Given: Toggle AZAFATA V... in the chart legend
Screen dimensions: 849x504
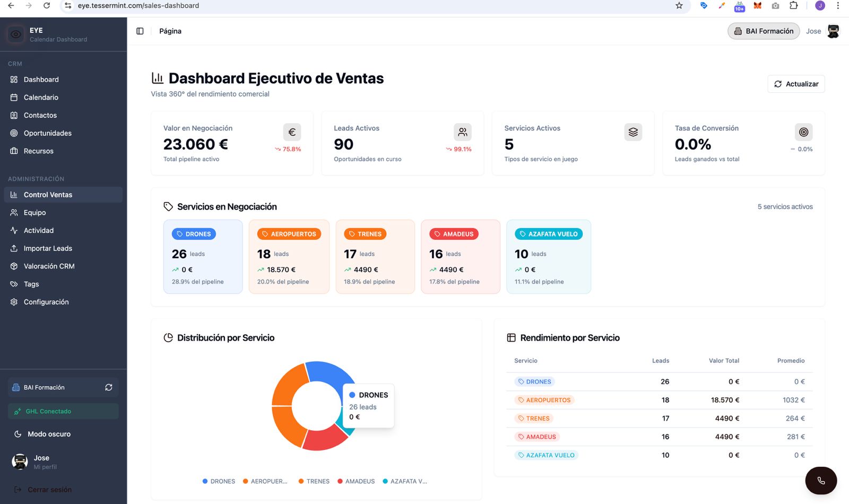Looking at the screenshot, I should pos(405,482).
